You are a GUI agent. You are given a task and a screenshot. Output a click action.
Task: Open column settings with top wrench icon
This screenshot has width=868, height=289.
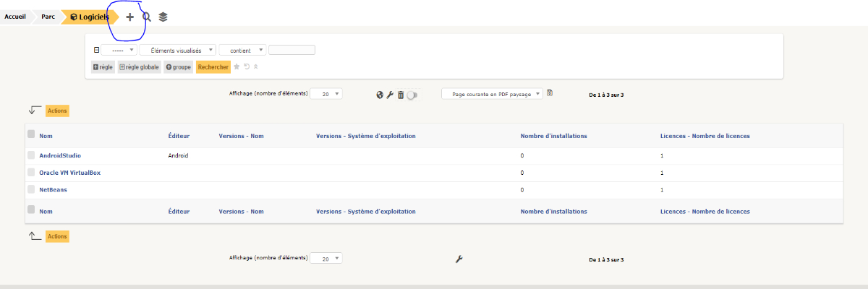coord(390,95)
